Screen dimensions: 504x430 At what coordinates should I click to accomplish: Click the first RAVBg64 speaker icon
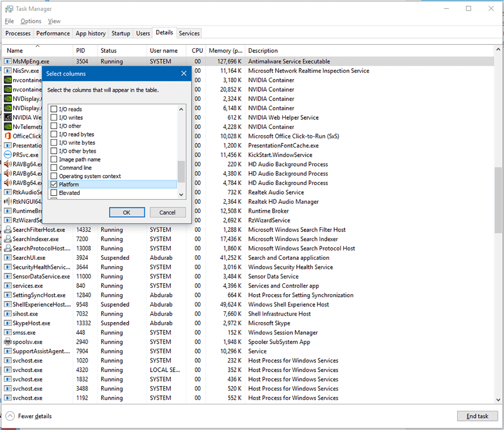[x=8, y=164]
